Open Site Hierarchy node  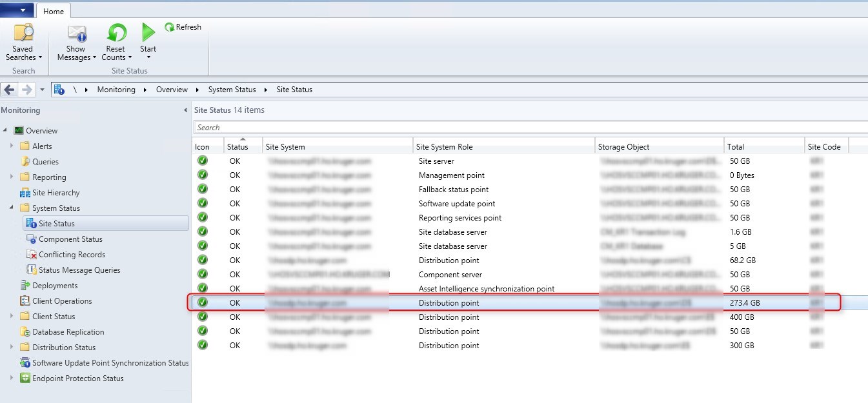(x=56, y=193)
